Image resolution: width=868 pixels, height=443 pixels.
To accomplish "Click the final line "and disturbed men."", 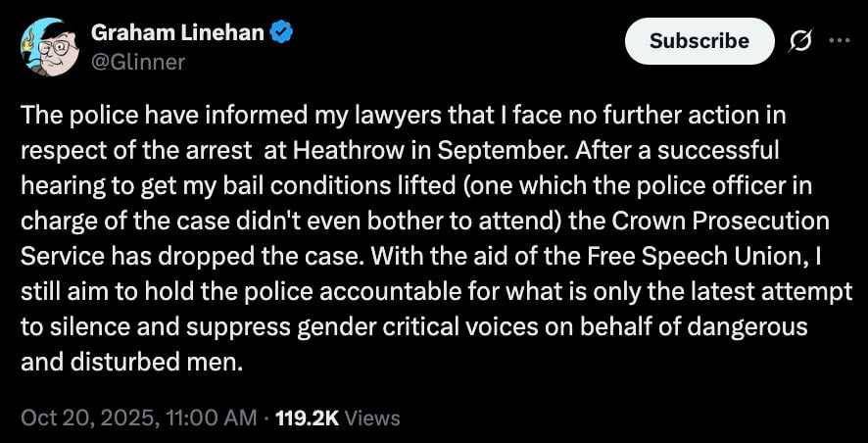I will (129, 361).
